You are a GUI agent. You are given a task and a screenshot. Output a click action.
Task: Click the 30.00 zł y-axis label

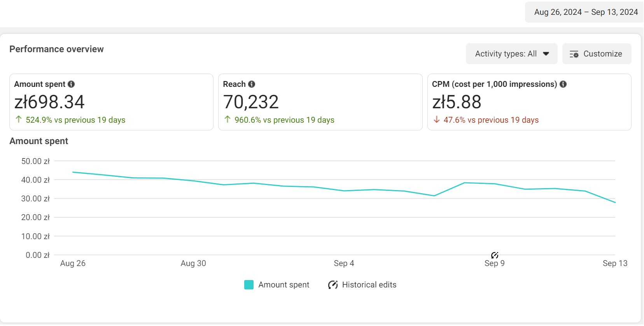pyautogui.click(x=35, y=199)
